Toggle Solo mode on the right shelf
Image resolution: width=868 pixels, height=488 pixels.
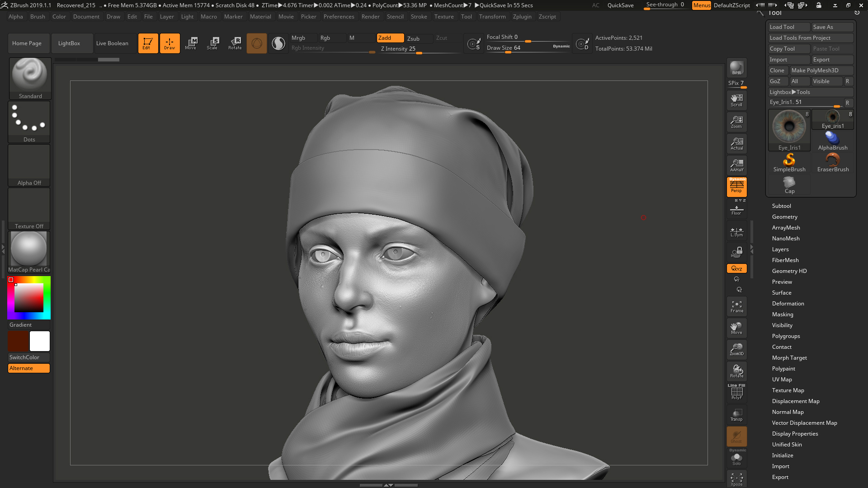coord(736,458)
